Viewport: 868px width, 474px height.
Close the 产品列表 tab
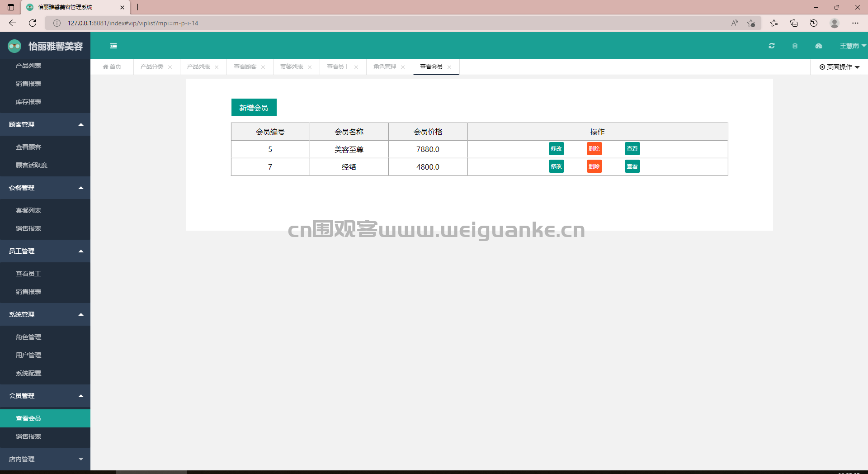pos(217,67)
